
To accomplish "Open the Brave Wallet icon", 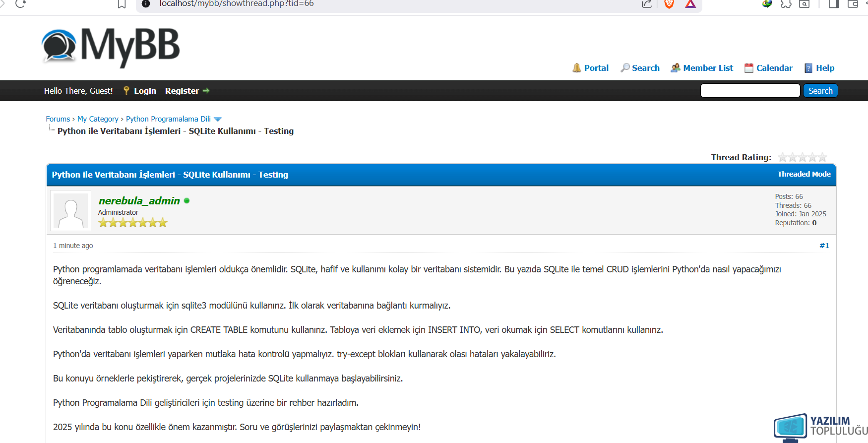I will [x=853, y=4].
